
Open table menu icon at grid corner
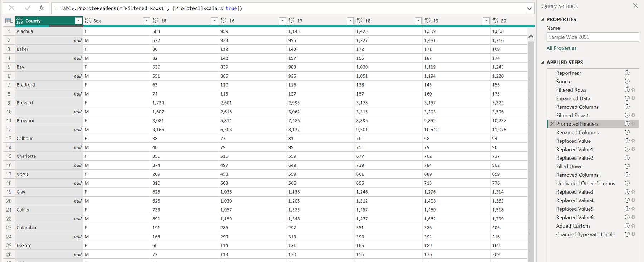pyautogui.click(x=9, y=21)
